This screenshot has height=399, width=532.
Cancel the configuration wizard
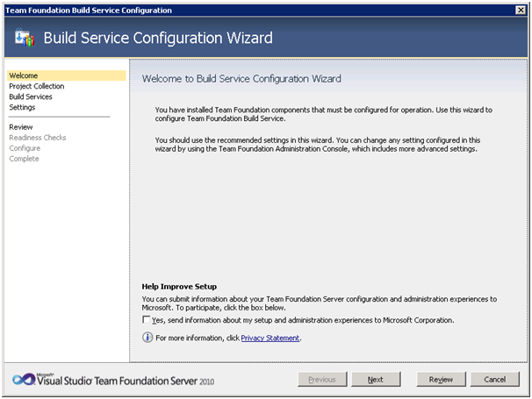tap(494, 380)
